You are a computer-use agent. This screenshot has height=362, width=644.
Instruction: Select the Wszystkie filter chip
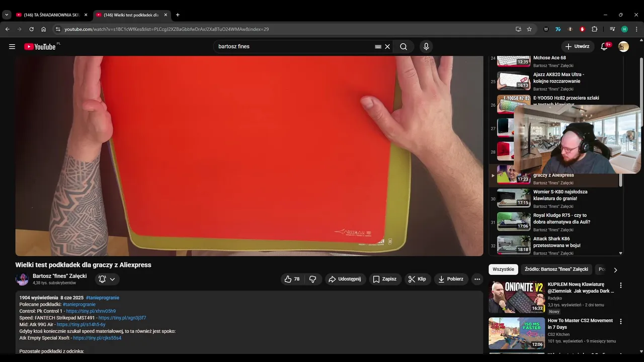[503, 269]
